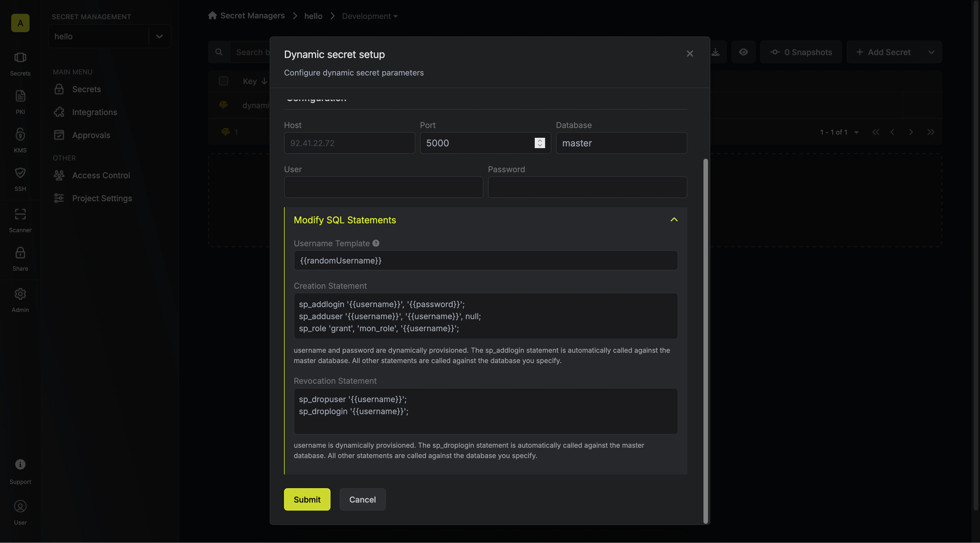Viewport: 980px width, 543px height.
Task: Go to the last page arrow
Action: 931,132
